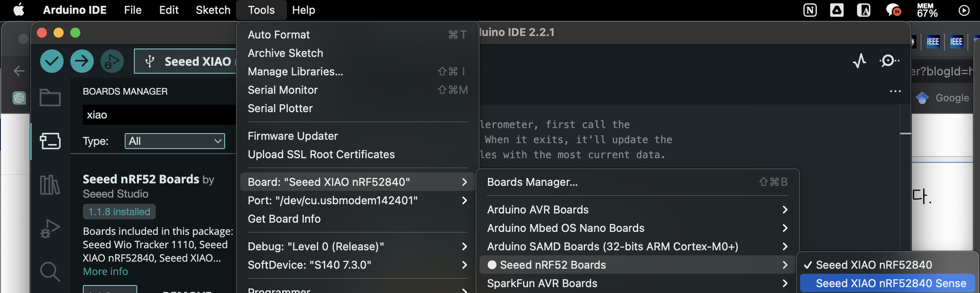
Task: Click the editor vertical scrollbar marker
Action: tap(906, 134)
